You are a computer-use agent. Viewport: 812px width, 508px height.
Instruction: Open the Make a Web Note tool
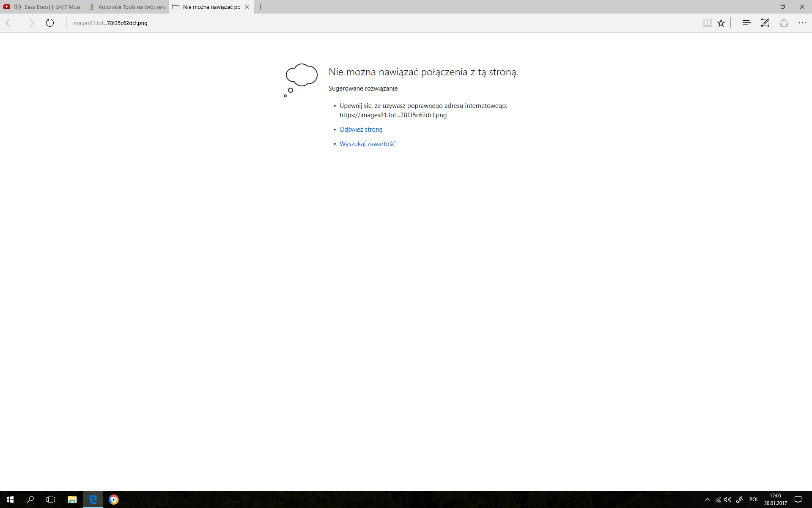[765, 23]
